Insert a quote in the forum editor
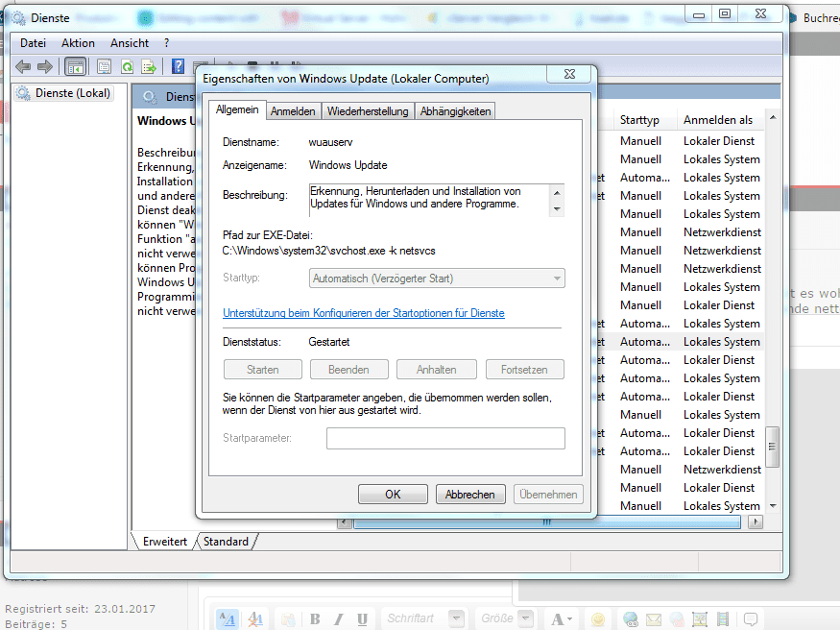This screenshot has height=630, width=840. 751,619
